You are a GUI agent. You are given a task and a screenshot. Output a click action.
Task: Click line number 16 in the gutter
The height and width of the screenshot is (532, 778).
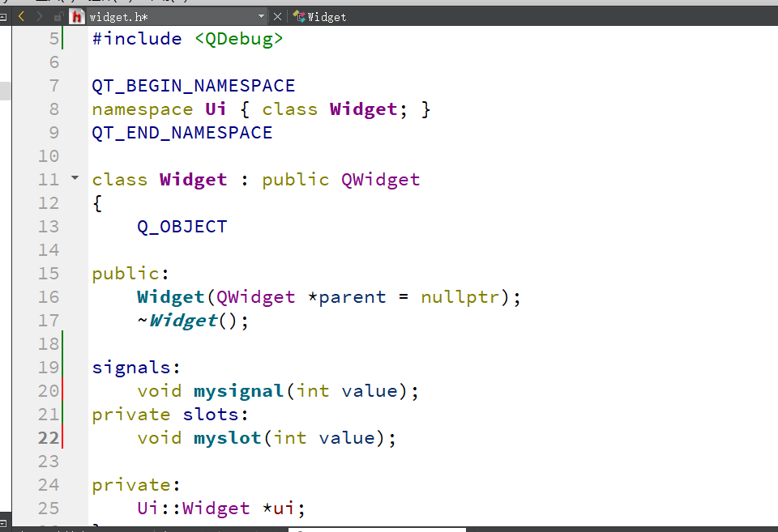tap(49, 297)
